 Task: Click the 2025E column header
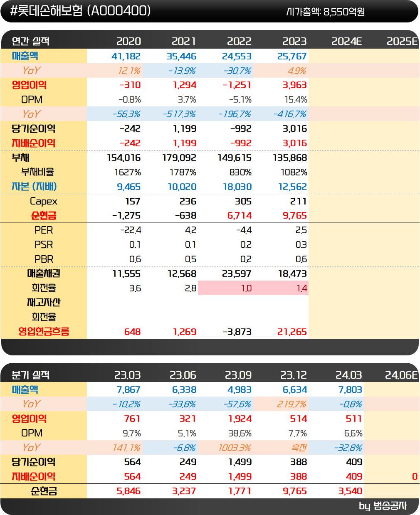pos(402,41)
